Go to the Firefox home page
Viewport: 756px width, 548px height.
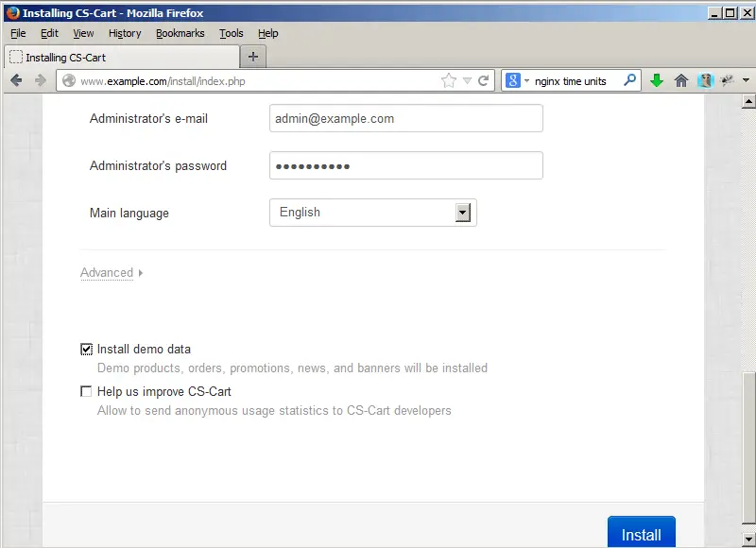tap(680, 80)
